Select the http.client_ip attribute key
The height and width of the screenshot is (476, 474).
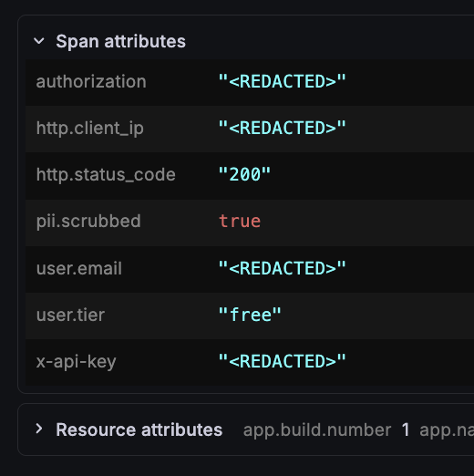[x=90, y=129]
